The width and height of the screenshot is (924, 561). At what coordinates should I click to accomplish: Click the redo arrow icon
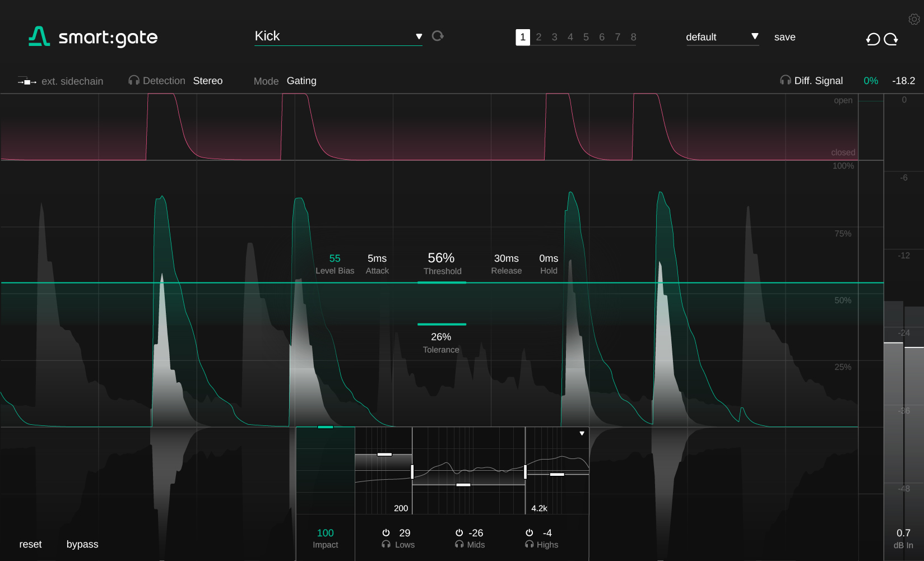click(890, 39)
